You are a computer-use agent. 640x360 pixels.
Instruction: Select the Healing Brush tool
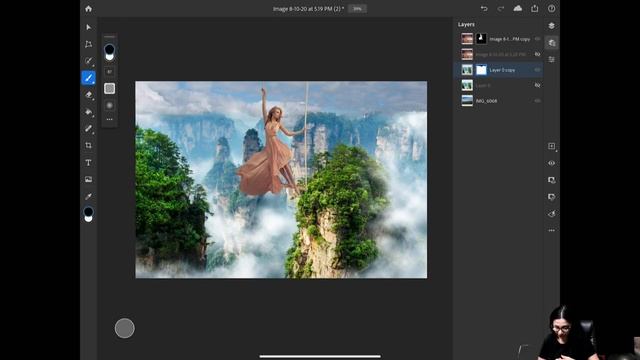(x=89, y=129)
